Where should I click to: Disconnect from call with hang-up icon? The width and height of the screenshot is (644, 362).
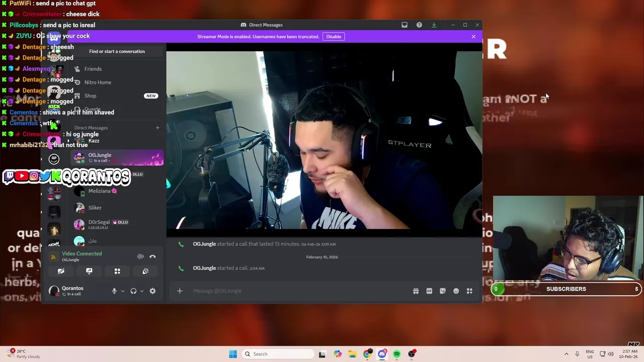[152, 256]
